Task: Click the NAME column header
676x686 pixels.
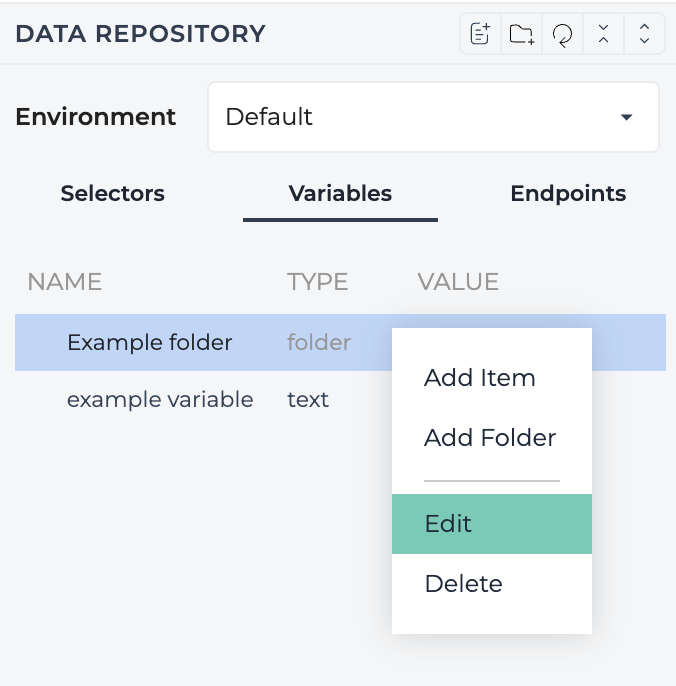Action: (65, 281)
